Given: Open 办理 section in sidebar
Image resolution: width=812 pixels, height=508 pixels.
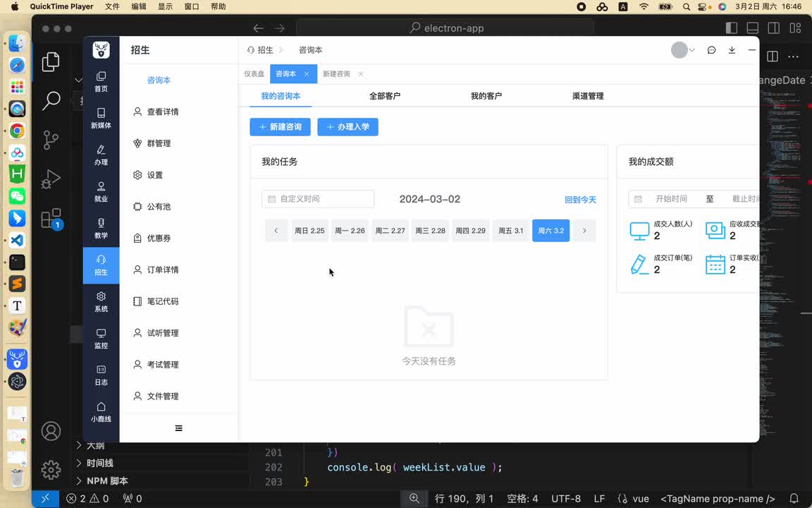Looking at the screenshot, I should tap(101, 155).
